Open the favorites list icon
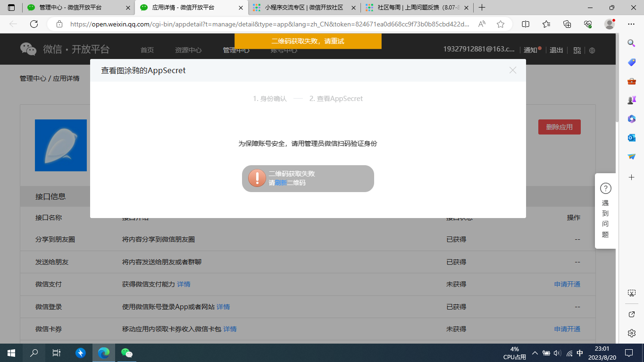644x362 pixels. pos(546,24)
